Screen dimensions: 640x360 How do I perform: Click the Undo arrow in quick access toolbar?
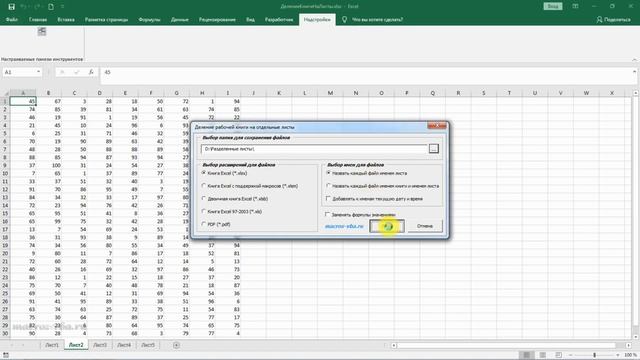24,7
